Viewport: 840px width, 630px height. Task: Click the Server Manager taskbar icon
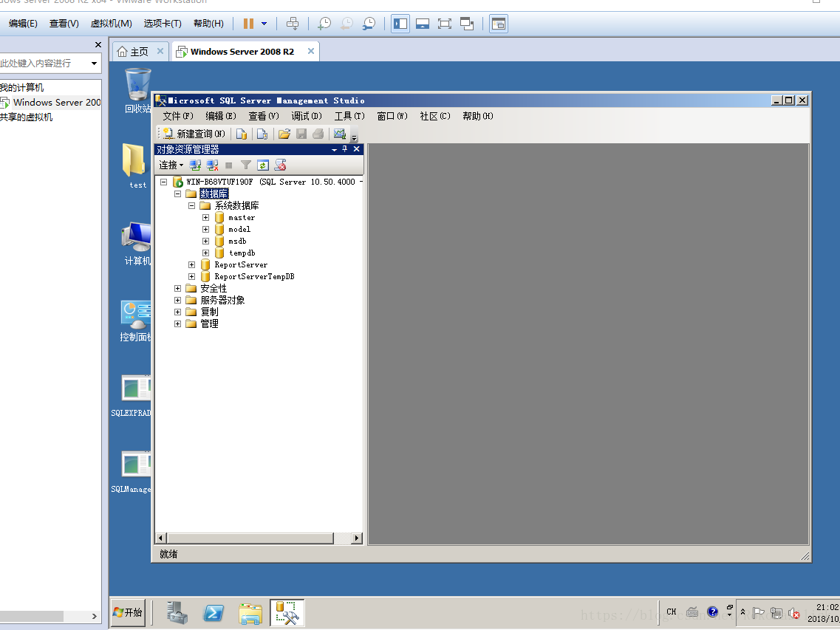[177, 613]
